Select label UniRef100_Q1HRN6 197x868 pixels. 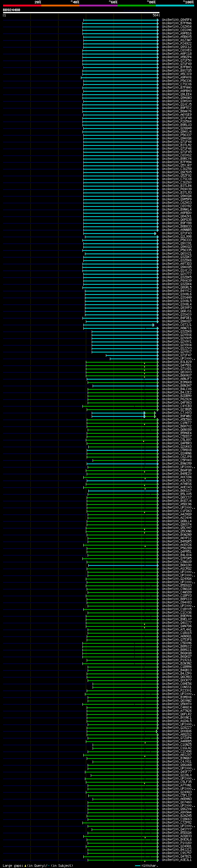tap(177, 453)
